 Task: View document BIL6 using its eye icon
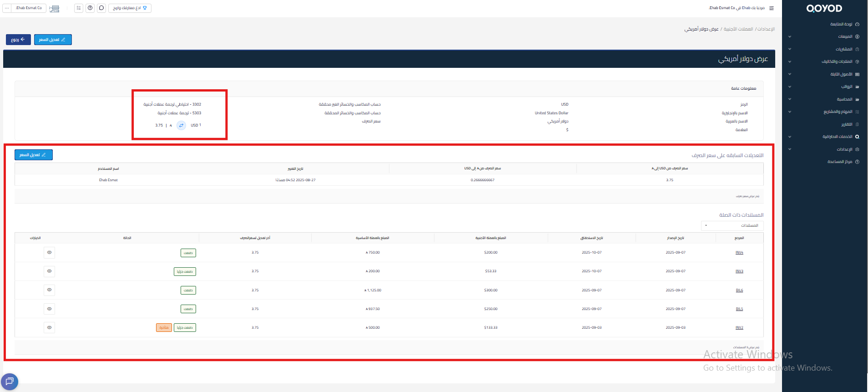(x=49, y=290)
